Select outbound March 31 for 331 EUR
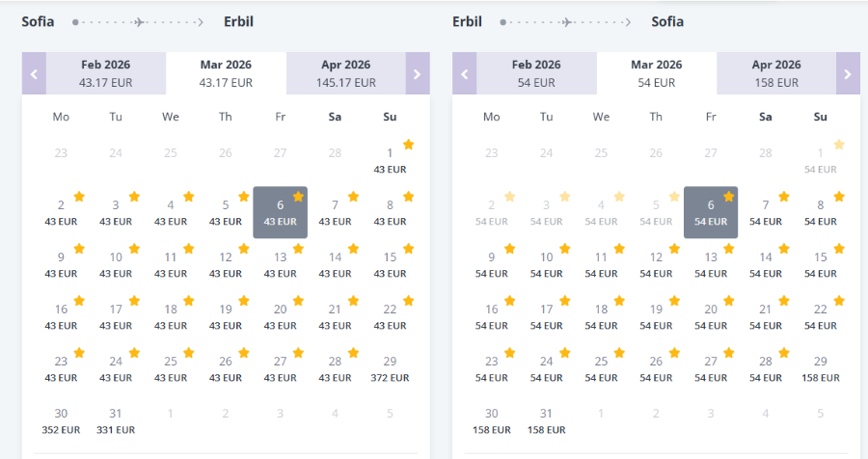This screenshot has height=459, width=868. (x=116, y=420)
